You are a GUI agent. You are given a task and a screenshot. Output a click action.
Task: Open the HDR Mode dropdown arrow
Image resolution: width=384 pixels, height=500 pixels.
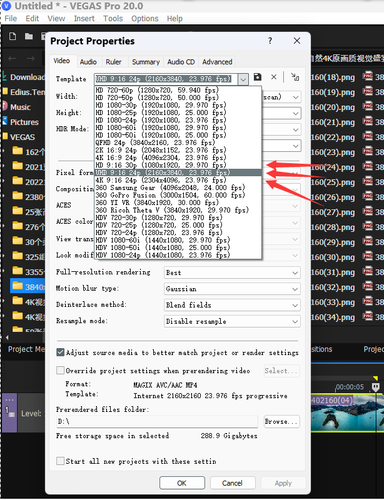point(295,129)
